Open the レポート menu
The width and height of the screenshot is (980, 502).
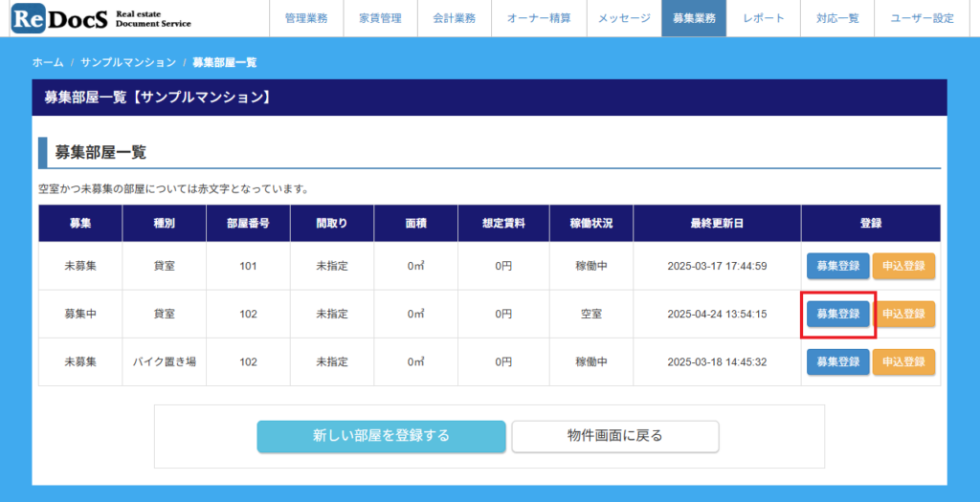tap(763, 18)
